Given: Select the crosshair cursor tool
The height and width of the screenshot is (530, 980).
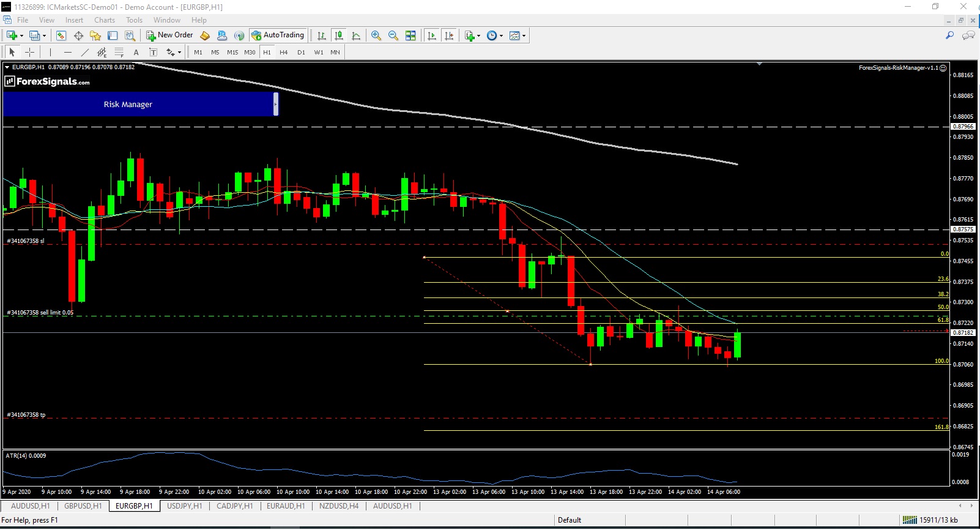Looking at the screenshot, I should 29,52.
